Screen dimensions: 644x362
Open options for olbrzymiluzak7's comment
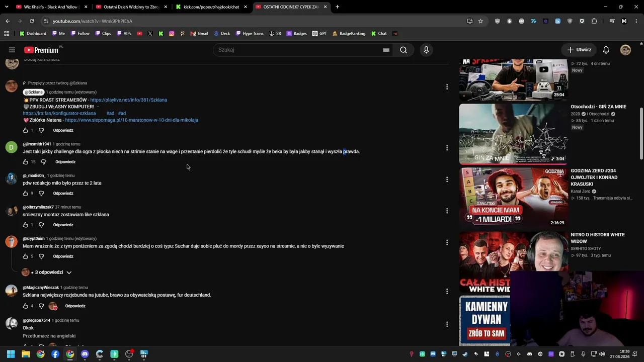click(x=447, y=211)
